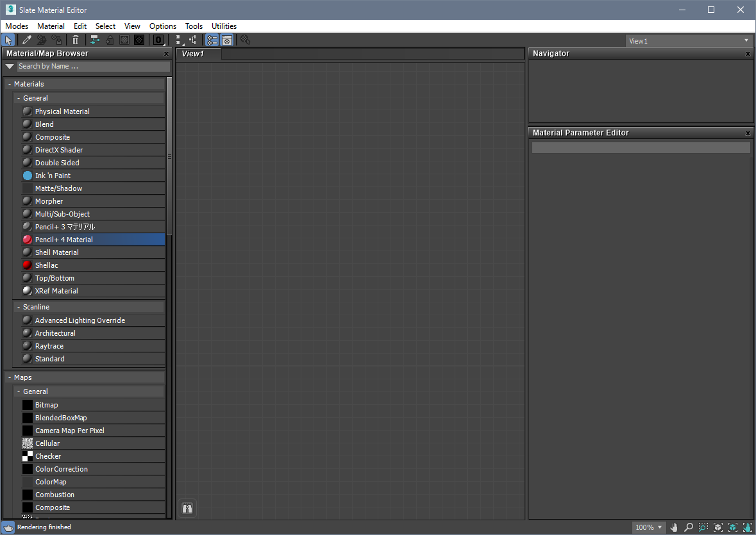This screenshot has width=756, height=535.
Task: Open the 100% zoom level dropdown
Action: [649, 527]
